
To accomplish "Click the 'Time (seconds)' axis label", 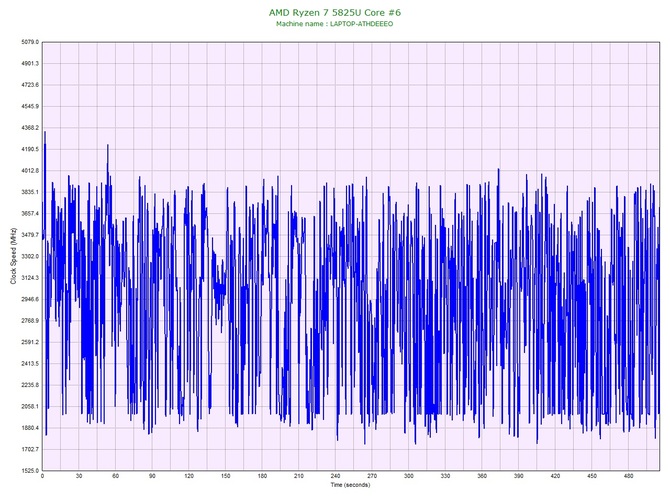I will (x=350, y=485).
